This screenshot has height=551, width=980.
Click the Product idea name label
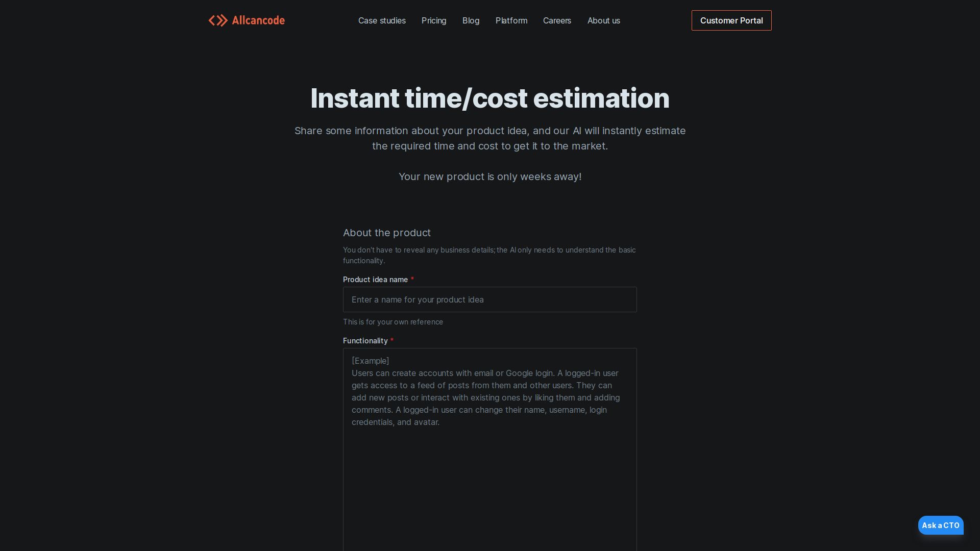point(375,280)
